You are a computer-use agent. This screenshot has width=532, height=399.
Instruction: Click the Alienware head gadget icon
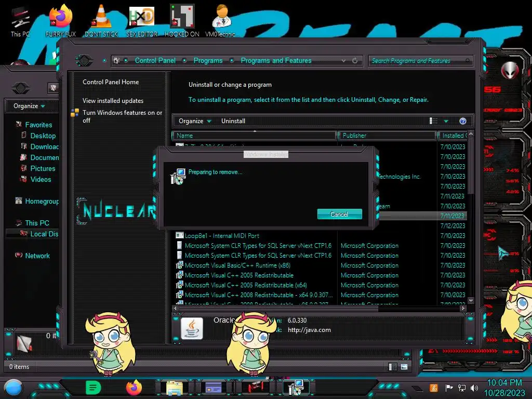(510, 71)
